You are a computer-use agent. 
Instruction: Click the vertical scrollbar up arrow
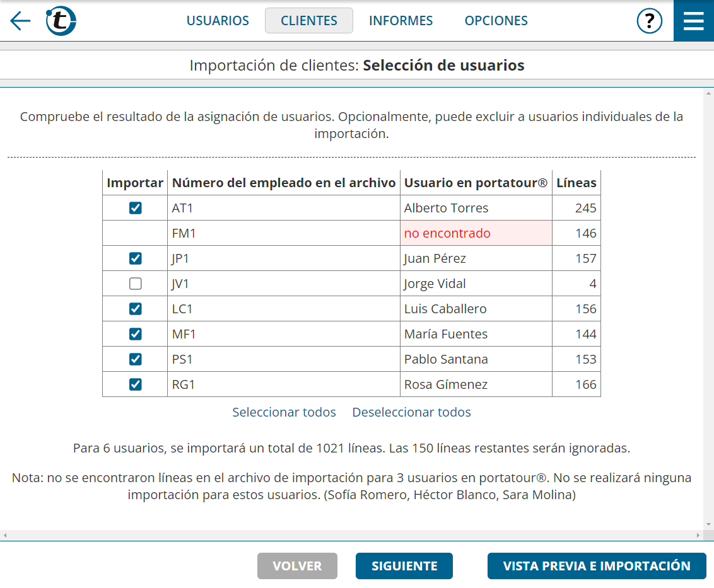click(x=708, y=93)
